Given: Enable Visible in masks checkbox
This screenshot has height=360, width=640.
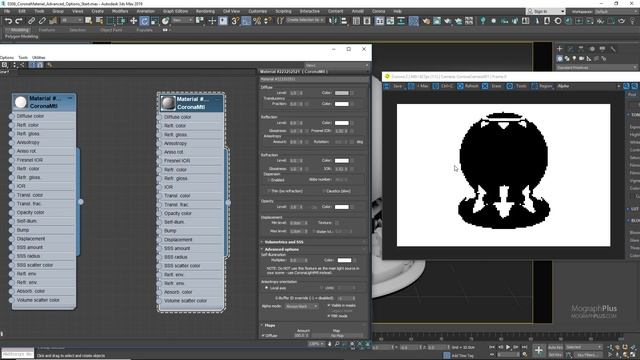Looking at the screenshot, I should point(329,305).
